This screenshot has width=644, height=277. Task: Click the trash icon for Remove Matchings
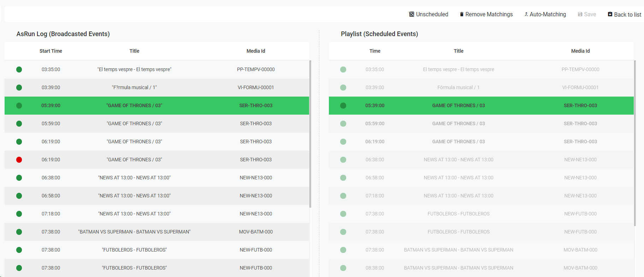tap(461, 14)
